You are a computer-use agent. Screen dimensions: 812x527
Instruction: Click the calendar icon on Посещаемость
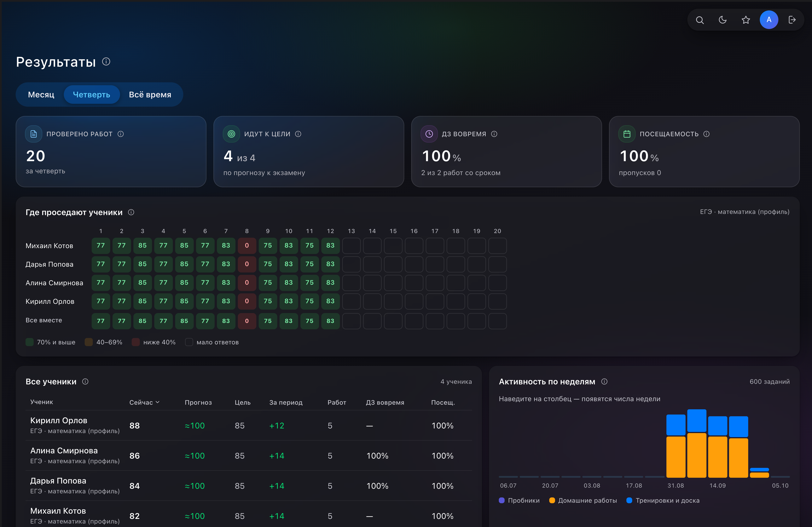627,134
